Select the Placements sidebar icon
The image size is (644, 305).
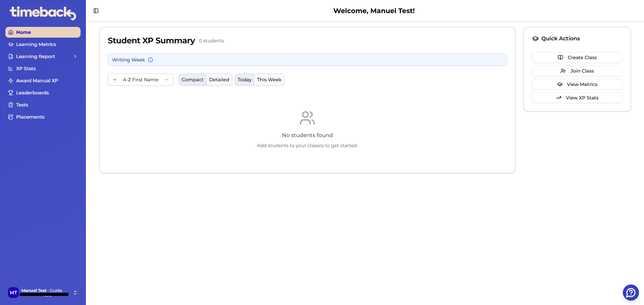11,117
